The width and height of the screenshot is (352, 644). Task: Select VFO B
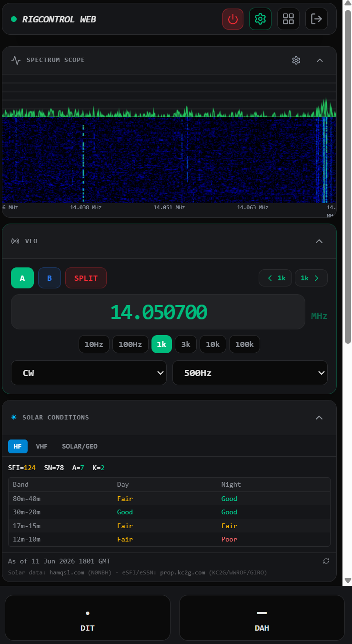click(50, 278)
